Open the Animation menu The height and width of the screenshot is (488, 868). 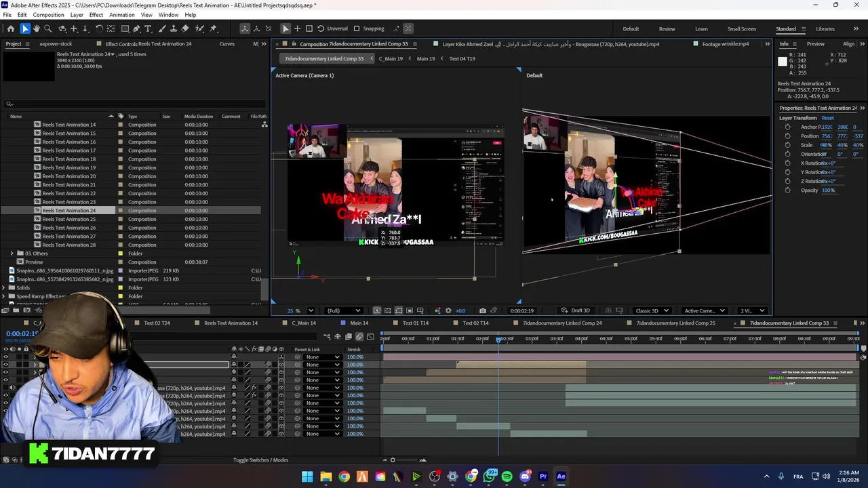(x=121, y=15)
